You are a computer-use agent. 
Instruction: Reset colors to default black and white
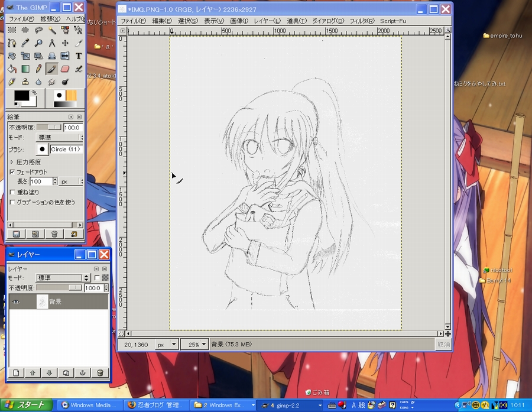click(16, 104)
